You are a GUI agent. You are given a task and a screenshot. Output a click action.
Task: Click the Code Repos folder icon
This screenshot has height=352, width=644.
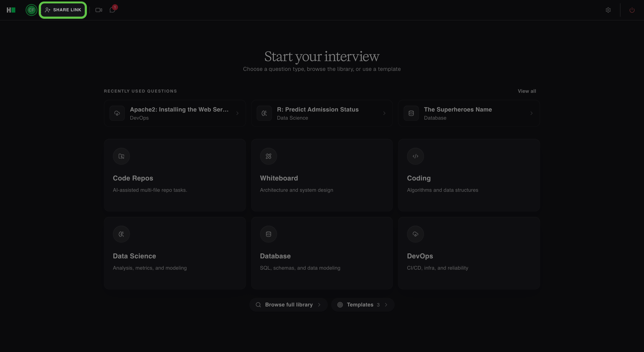(121, 156)
